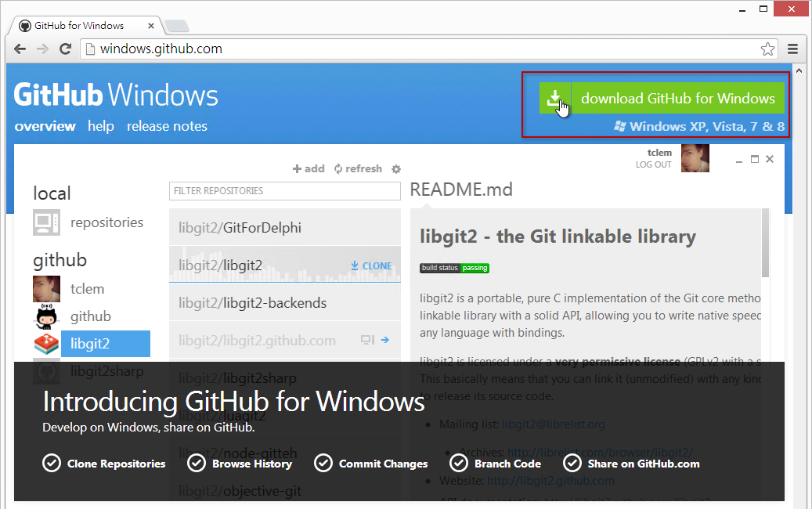This screenshot has height=509, width=812.
Task: Open the help tab
Action: 101,126
